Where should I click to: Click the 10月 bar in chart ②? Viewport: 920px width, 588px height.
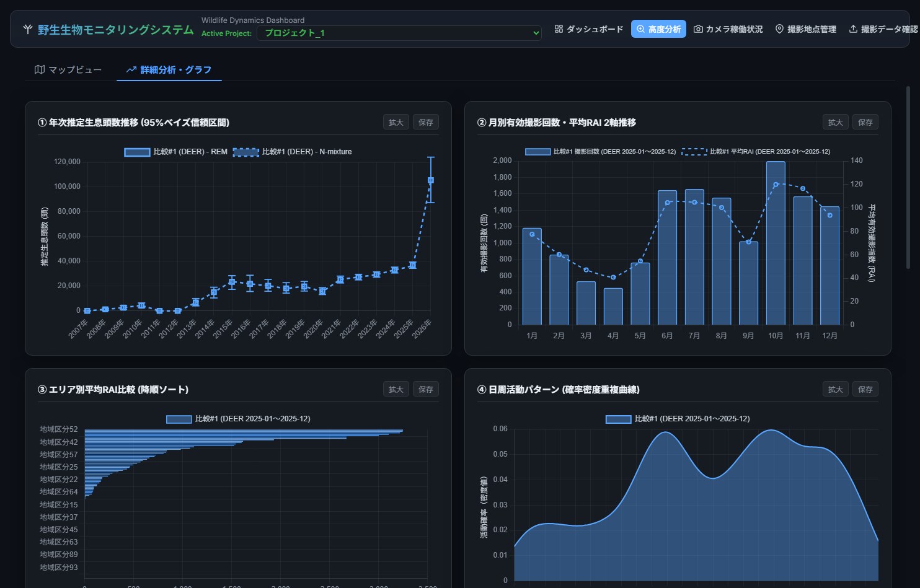[776, 243]
